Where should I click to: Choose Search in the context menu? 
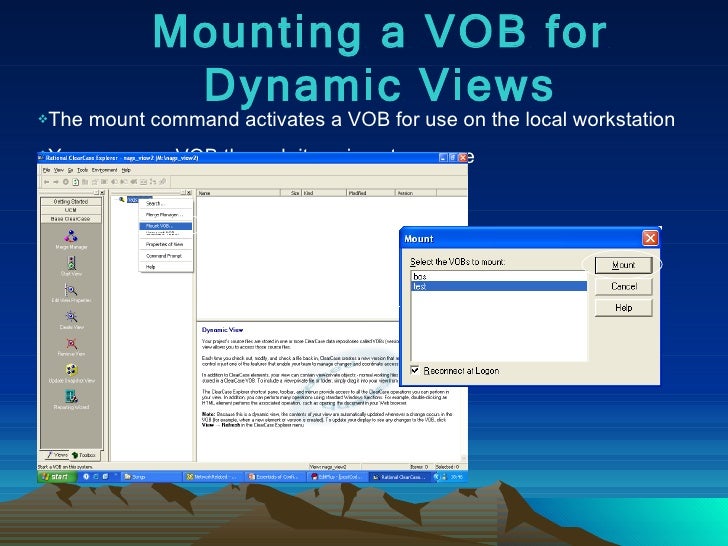coord(166,204)
